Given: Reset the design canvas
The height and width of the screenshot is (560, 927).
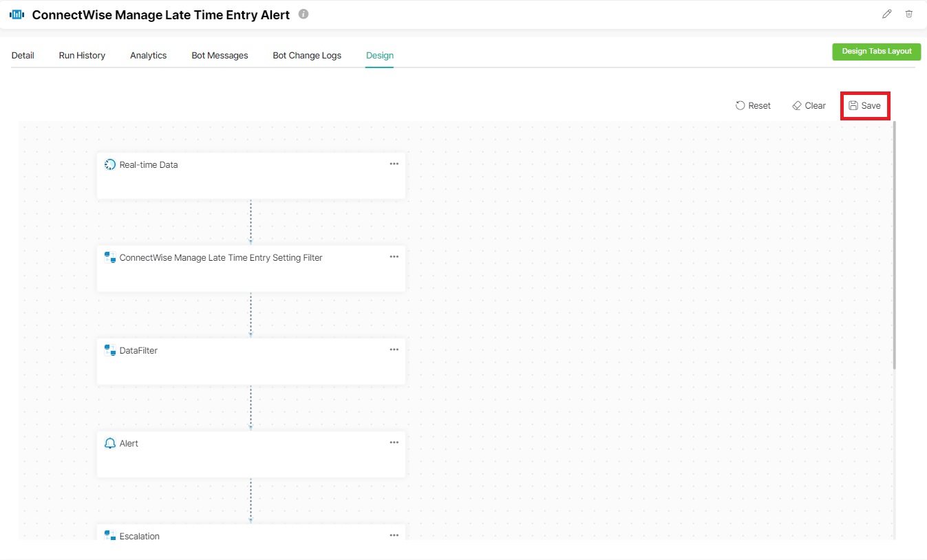Looking at the screenshot, I should [x=753, y=106].
